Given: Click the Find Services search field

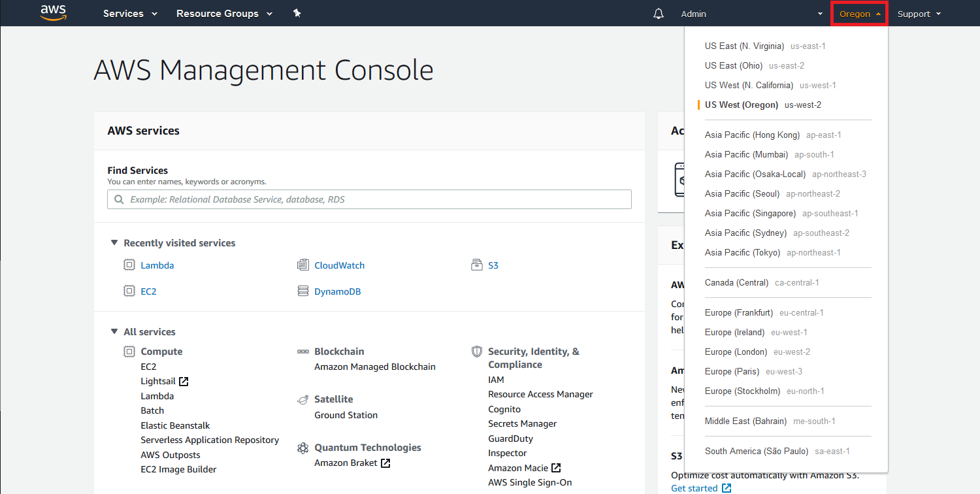Looking at the screenshot, I should 369,199.
